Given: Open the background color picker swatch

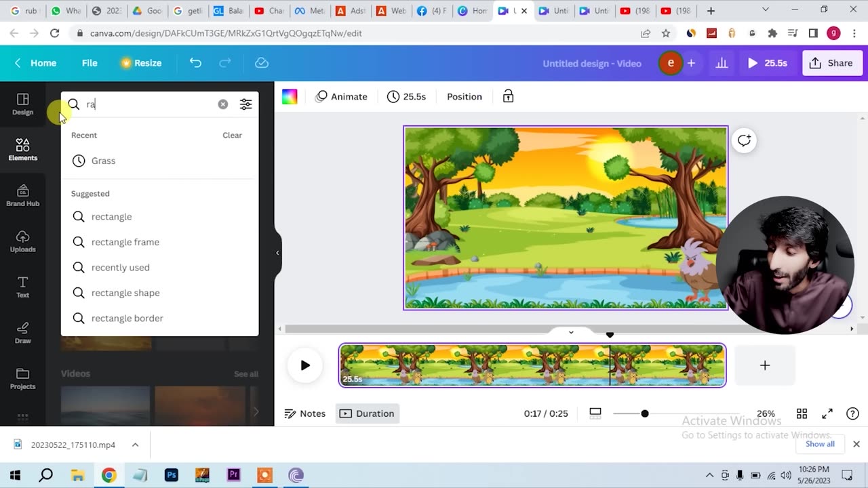Looking at the screenshot, I should [290, 97].
